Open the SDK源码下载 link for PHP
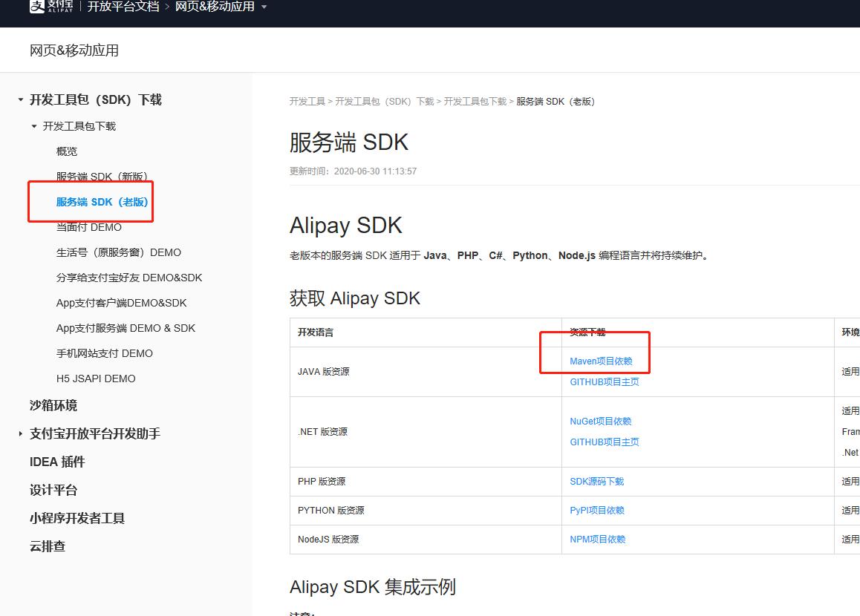This screenshot has width=860, height=616. (x=597, y=482)
